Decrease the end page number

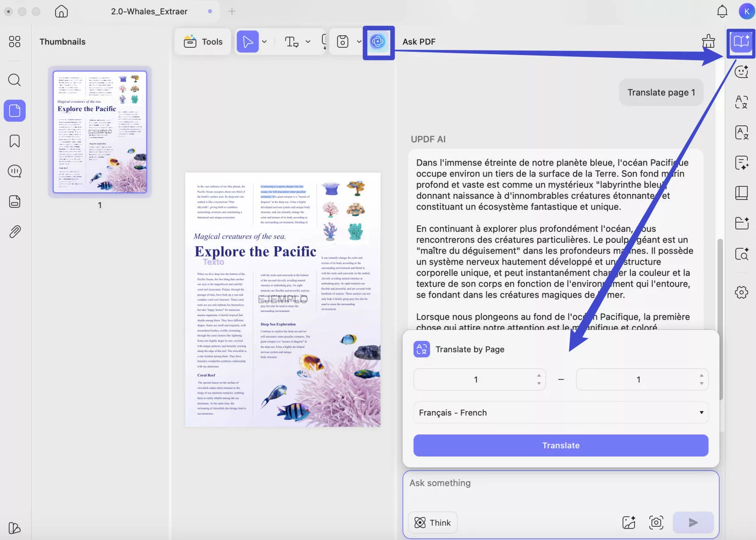click(701, 384)
